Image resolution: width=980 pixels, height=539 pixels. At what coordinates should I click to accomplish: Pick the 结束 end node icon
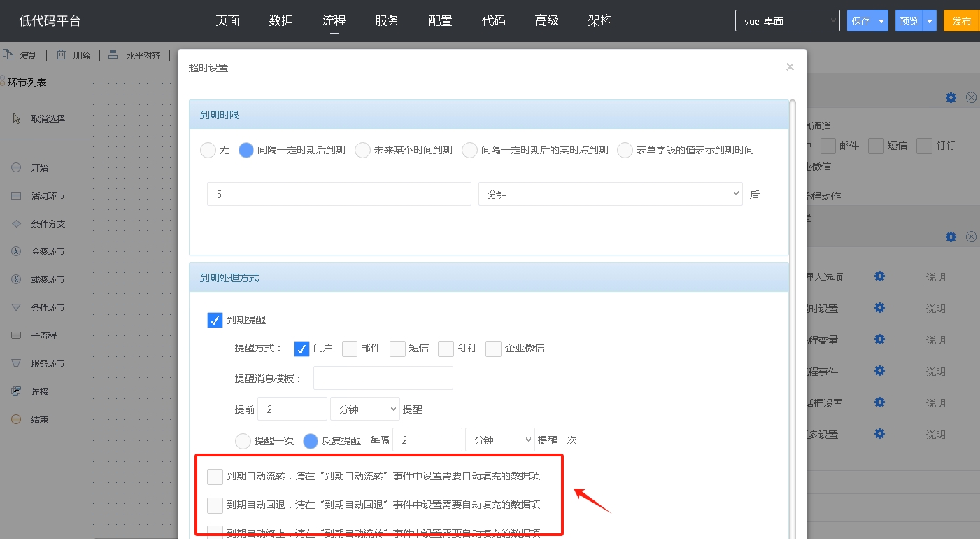click(x=16, y=419)
